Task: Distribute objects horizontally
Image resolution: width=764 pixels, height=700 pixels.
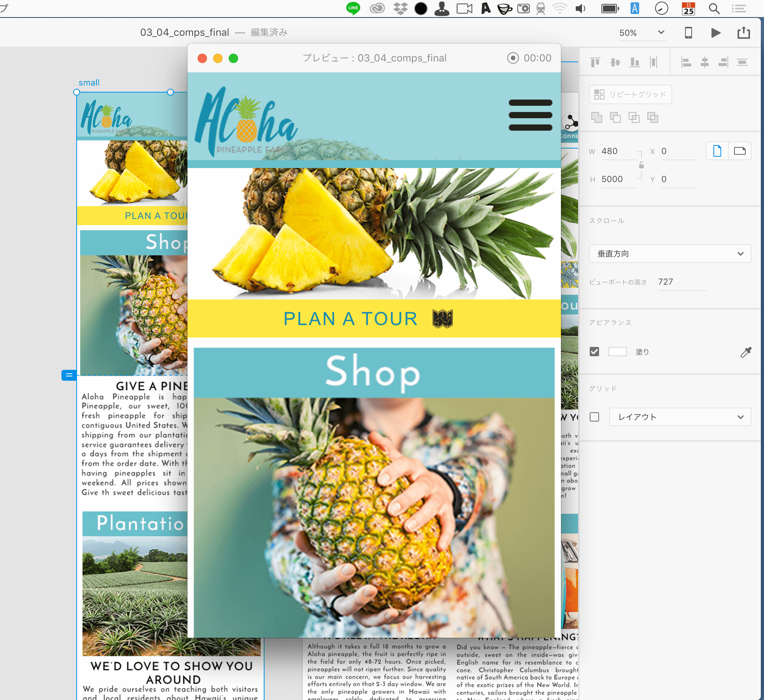Action: click(654, 62)
